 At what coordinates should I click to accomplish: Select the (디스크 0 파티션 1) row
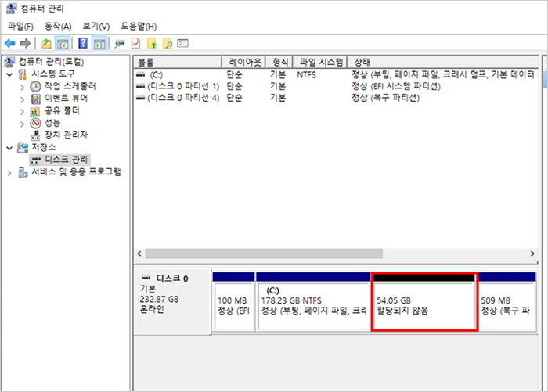(336, 86)
